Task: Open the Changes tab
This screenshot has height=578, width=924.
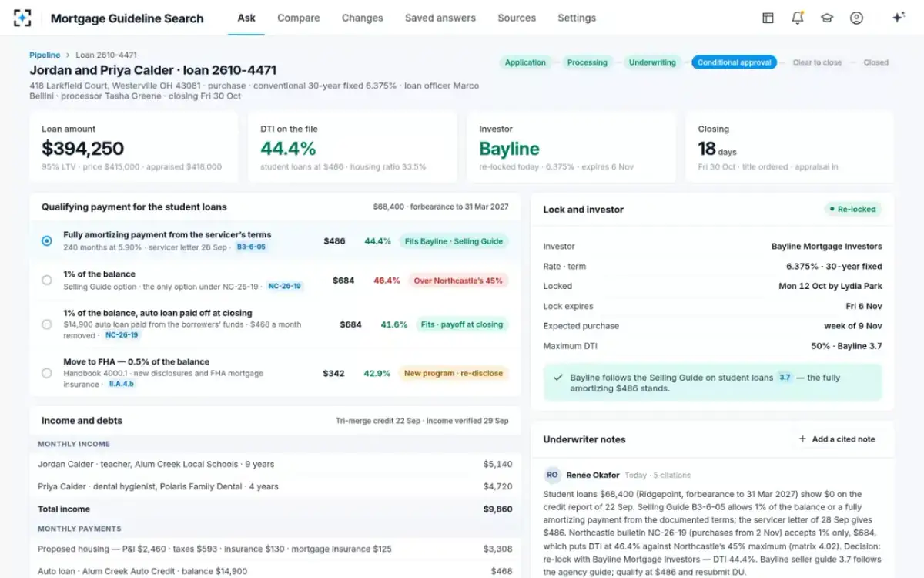Action: coord(363,18)
